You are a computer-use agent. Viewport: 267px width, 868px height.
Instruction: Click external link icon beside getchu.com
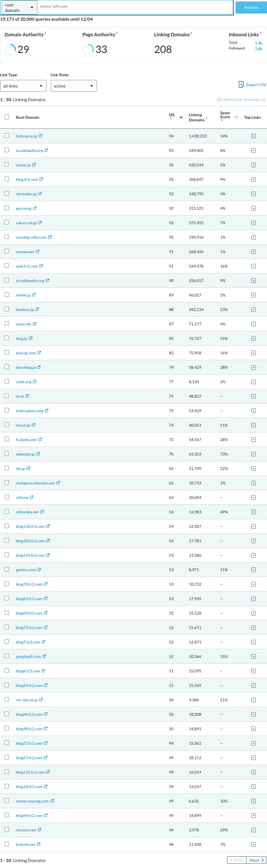[x=39, y=570]
